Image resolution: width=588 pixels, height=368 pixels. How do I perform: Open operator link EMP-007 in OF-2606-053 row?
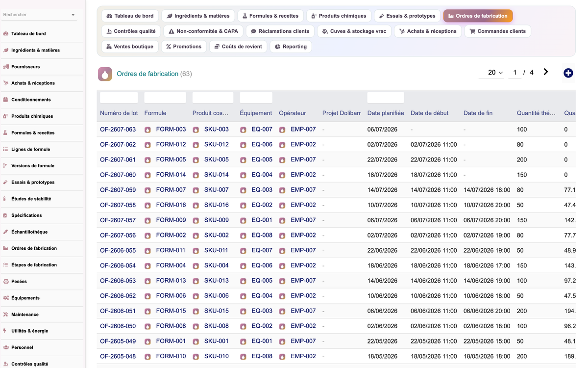tap(303, 281)
